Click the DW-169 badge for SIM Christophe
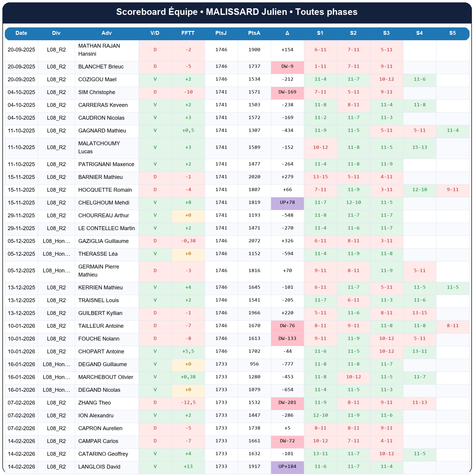Image resolution: width=474 pixels, height=476 pixels. [x=287, y=92]
